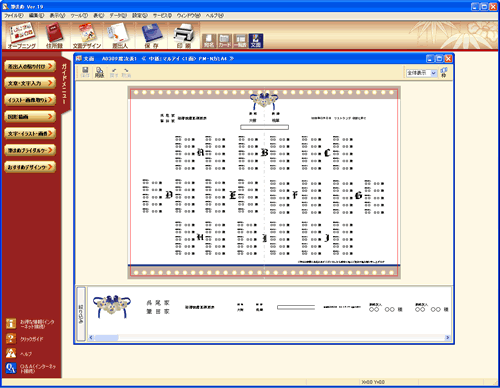Screen dimensions: 500x388
Task: Click the 用紙 paper setting icon
Action: coord(99,72)
